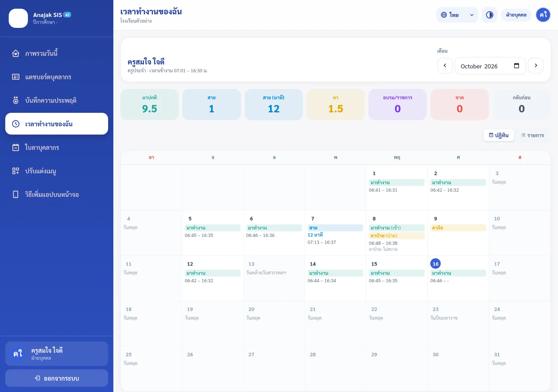Open แดชบอร์ดบุคลากร menu item
This screenshot has width=558, height=392.
[56, 77]
